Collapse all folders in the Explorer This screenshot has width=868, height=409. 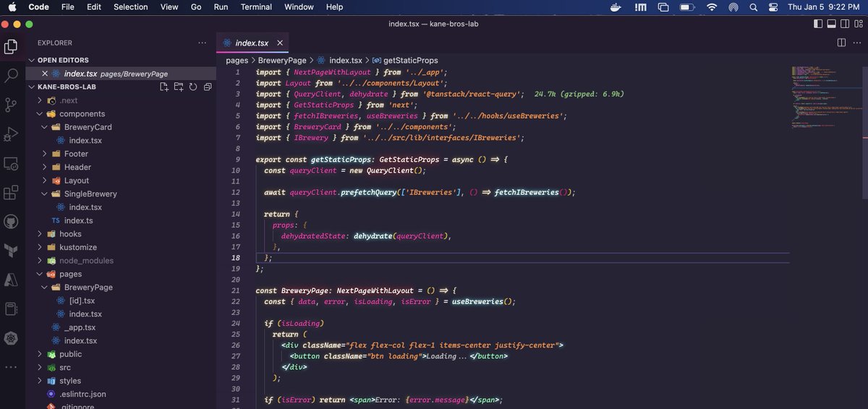[208, 87]
